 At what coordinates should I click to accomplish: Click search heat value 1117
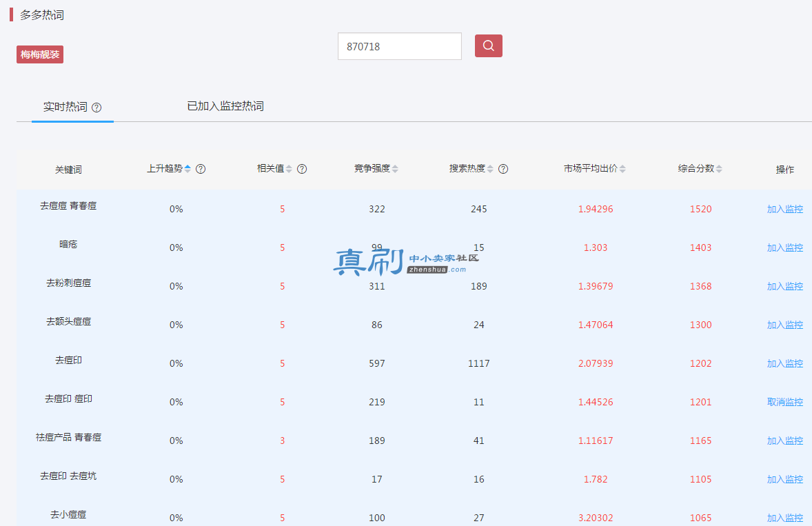click(x=479, y=363)
